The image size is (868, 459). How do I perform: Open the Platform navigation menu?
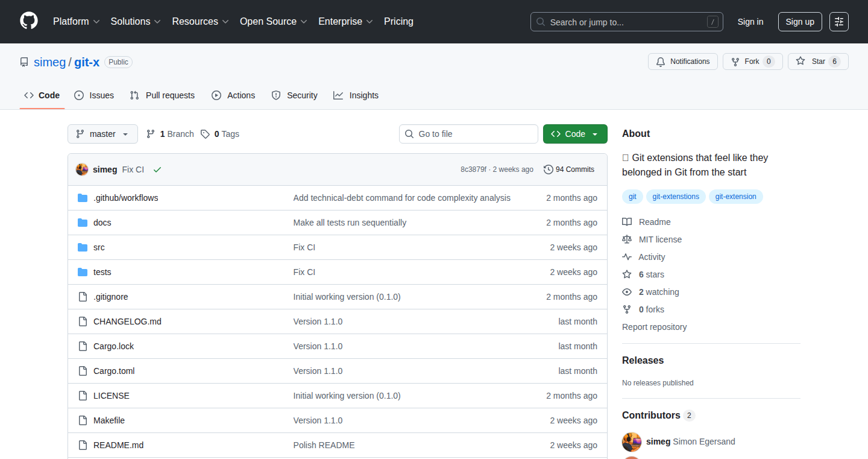pos(76,21)
